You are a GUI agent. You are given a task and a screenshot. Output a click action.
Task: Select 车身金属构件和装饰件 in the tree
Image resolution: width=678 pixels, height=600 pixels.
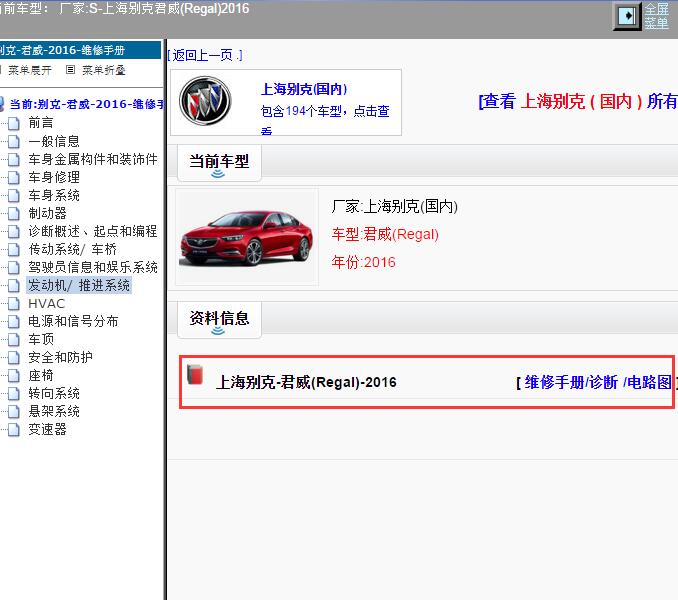(93, 159)
